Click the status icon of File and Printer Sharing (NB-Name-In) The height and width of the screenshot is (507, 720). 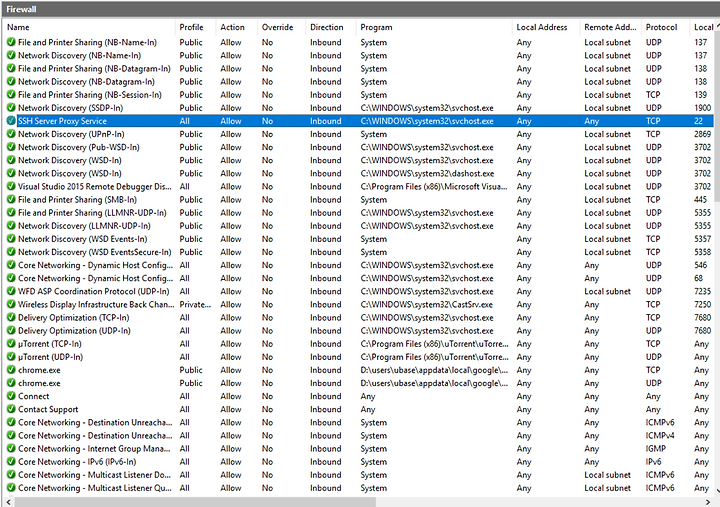pyautogui.click(x=11, y=42)
